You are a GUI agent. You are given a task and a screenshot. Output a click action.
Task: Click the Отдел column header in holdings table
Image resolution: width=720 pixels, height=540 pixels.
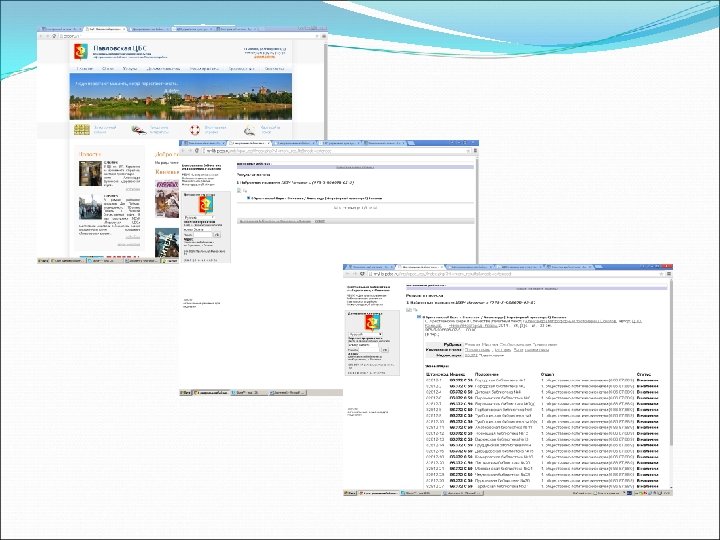point(547,374)
